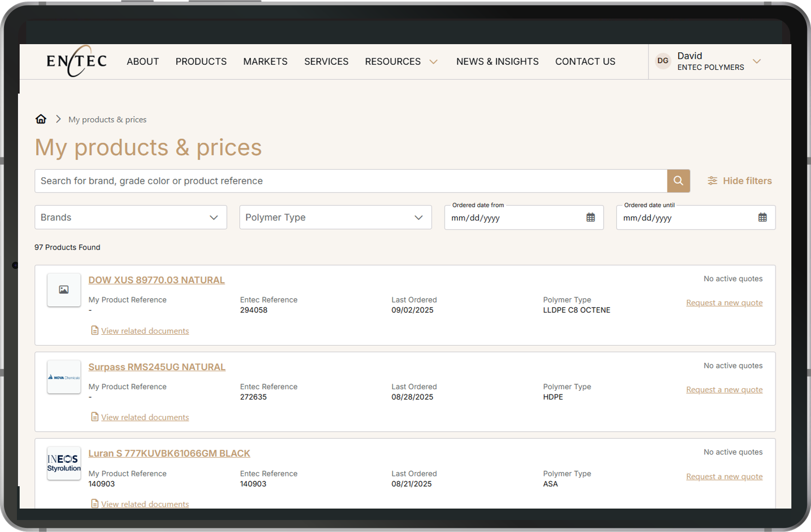
Task: Open the CONTACT US page
Action: pos(585,61)
